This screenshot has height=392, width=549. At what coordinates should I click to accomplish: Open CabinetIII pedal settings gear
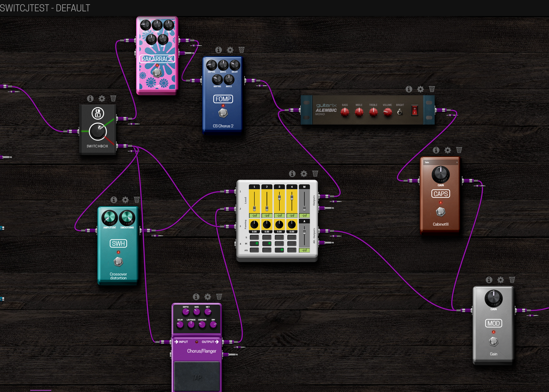448,150
